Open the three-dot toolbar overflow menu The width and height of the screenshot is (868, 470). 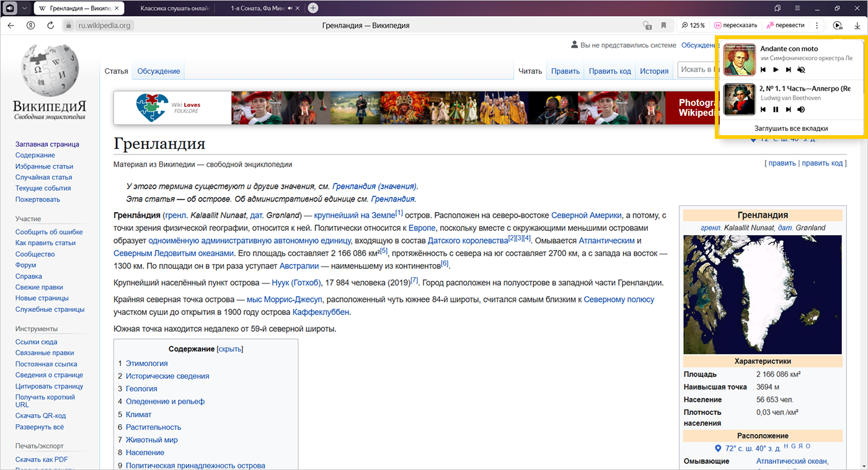817,25
